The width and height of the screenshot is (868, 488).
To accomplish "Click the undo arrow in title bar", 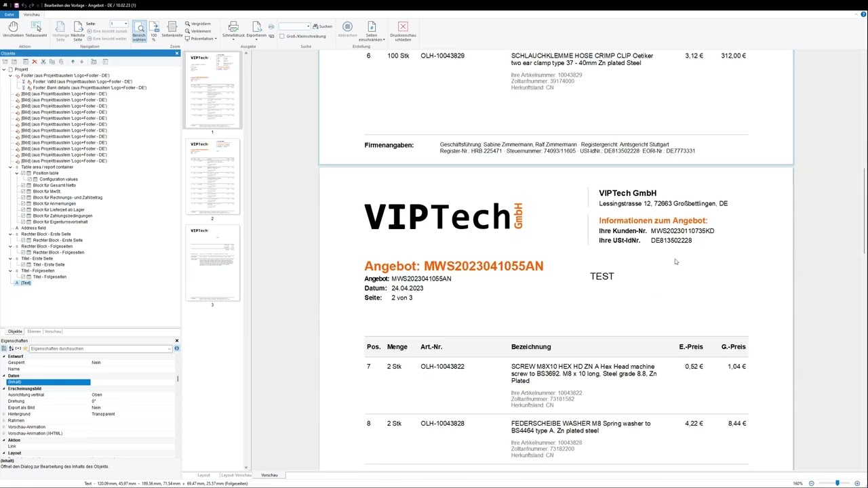I will click(23, 5).
